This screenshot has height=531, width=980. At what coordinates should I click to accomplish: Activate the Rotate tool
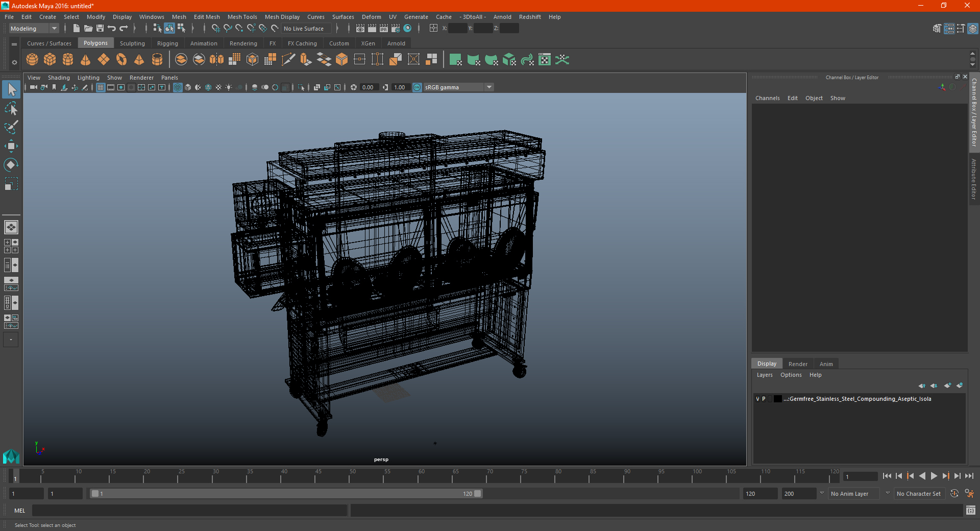tap(11, 165)
